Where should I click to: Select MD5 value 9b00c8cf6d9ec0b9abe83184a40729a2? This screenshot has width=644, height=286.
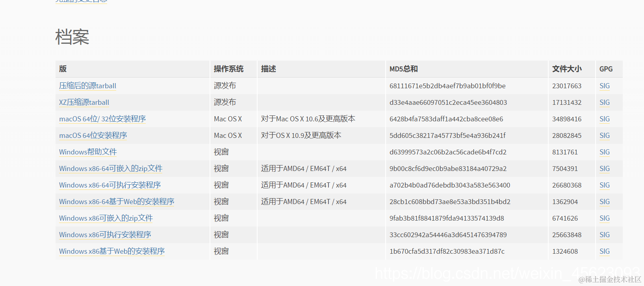pyautogui.click(x=448, y=169)
